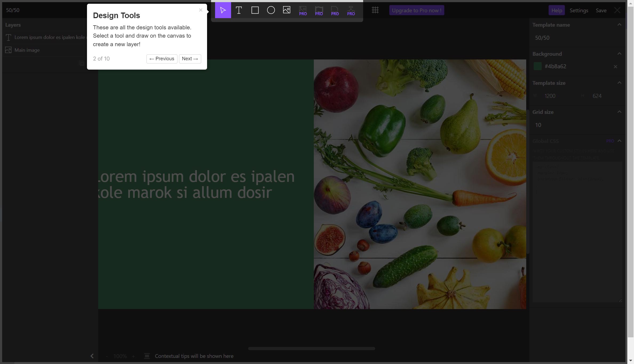
Task: Toggle the Grid view icon
Action: coord(375,10)
